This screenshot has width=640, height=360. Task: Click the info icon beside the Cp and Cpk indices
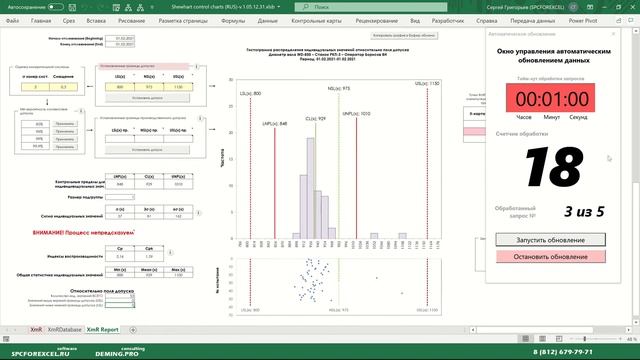pyautogui.click(x=171, y=252)
